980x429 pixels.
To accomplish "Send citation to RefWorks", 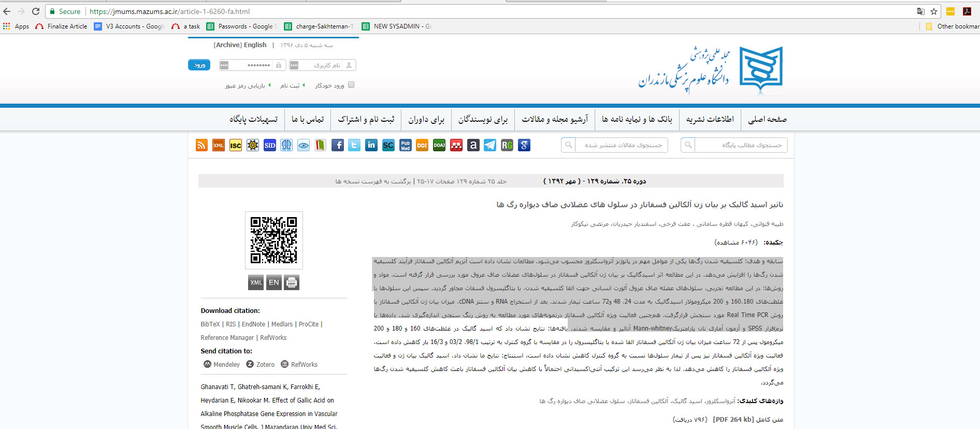I will (299, 365).
